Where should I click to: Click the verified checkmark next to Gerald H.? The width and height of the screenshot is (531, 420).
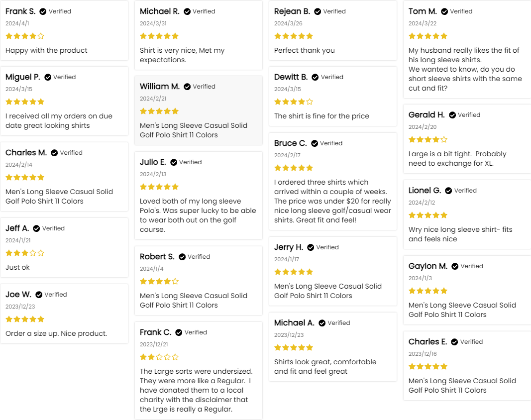coord(452,115)
